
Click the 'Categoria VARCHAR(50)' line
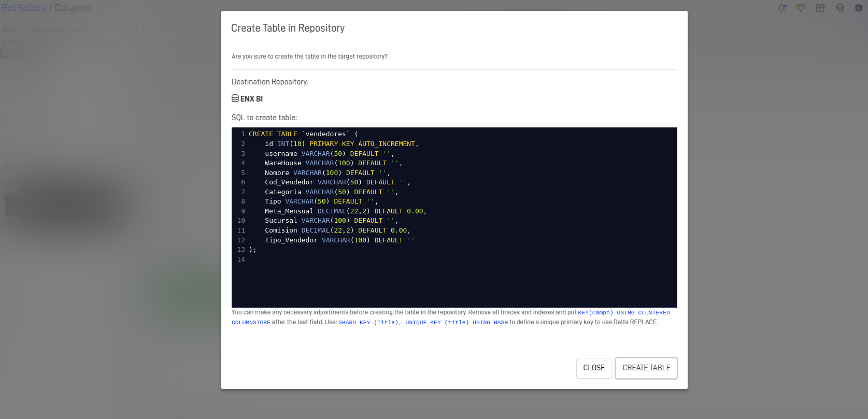point(332,192)
